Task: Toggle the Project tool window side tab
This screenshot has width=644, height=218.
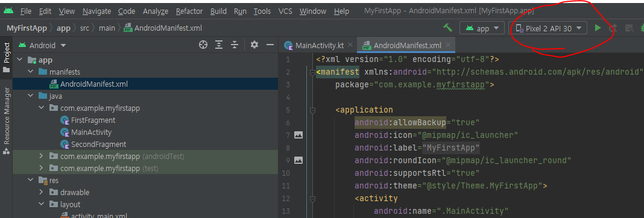Action: pos(6,57)
